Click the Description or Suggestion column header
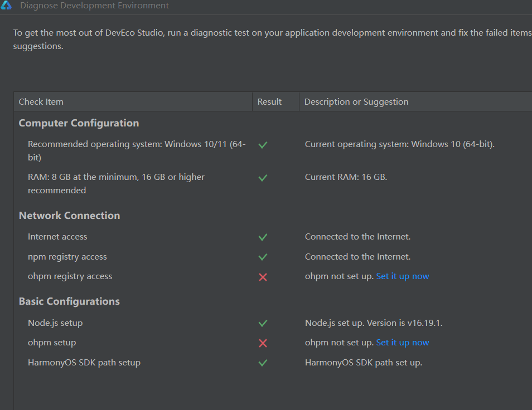 point(415,101)
